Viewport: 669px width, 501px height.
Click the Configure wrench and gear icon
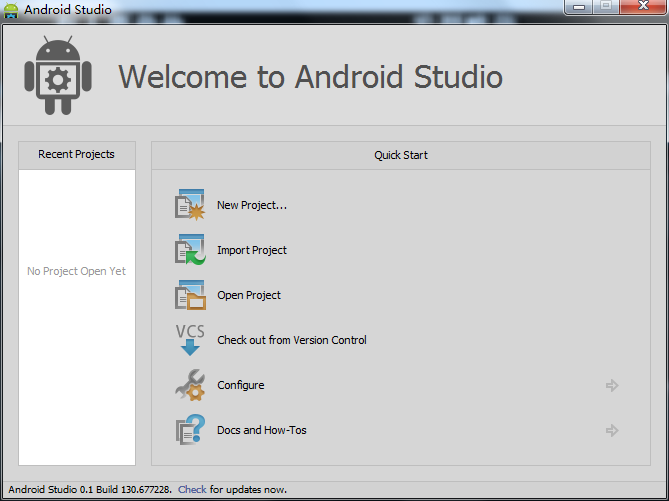190,385
